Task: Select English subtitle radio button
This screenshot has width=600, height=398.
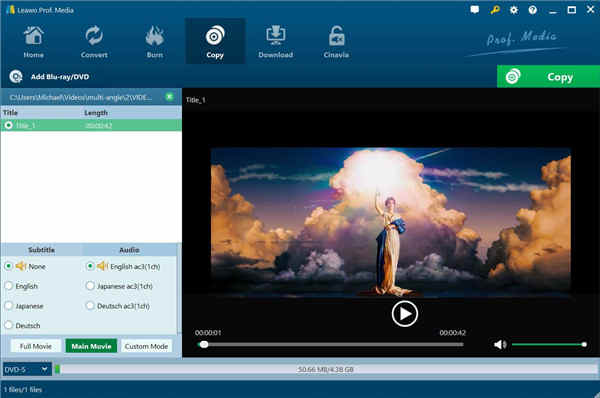Action: point(8,286)
